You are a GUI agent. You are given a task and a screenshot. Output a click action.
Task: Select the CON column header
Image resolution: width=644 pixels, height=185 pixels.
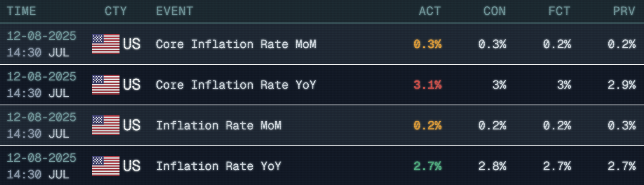point(495,11)
